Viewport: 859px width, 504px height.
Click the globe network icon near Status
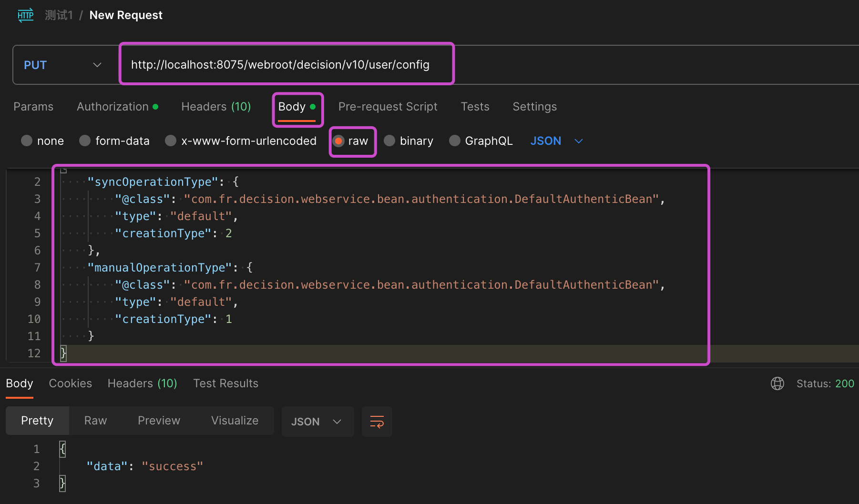(777, 383)
